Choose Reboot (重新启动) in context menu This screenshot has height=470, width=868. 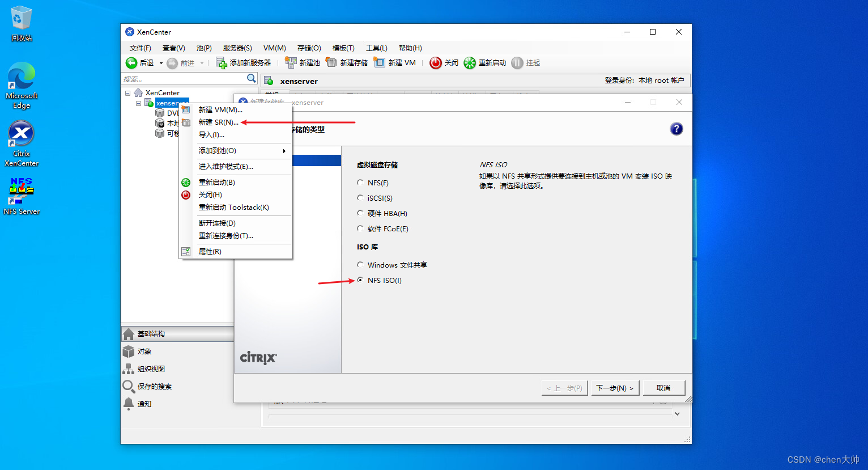coord(235,182)
